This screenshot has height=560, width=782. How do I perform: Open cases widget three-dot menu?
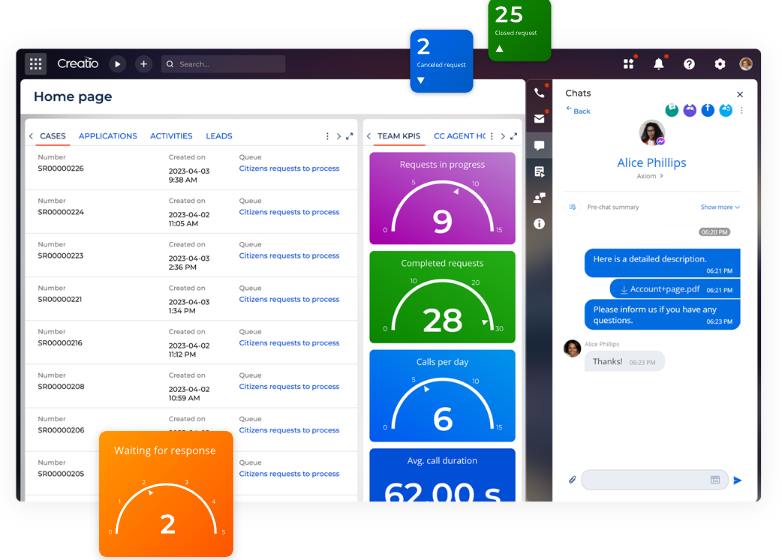(x=327, y=136)
